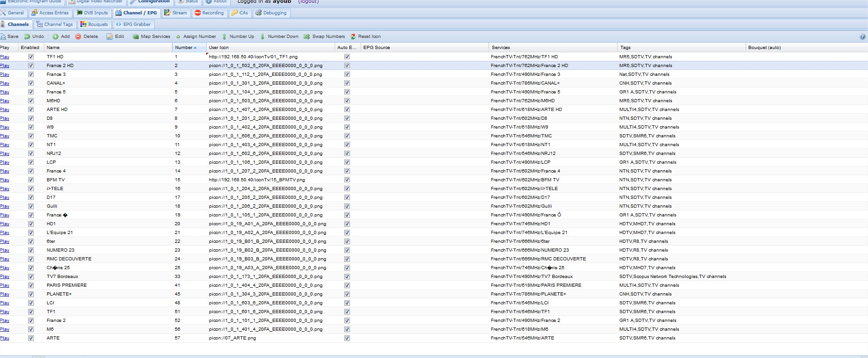868x358 pixels.
Task: Switch to Bouquets sub-tab
Action: (x=94, y=25)
